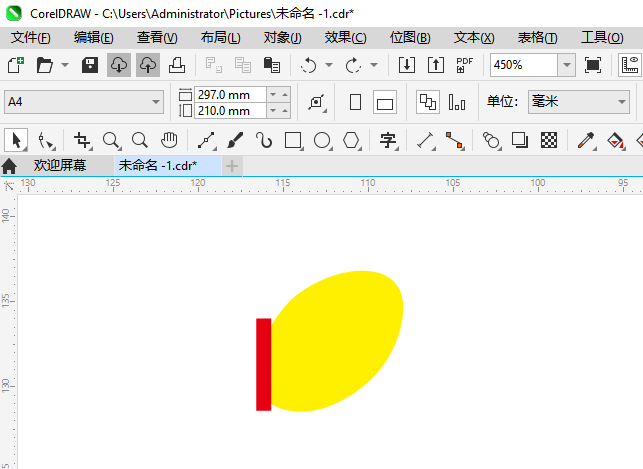The width and height of the screenshot is (643, 469).
Task: Click the Home icon beside the tabs
Action: pyautogui.click(x=9, y=166)
